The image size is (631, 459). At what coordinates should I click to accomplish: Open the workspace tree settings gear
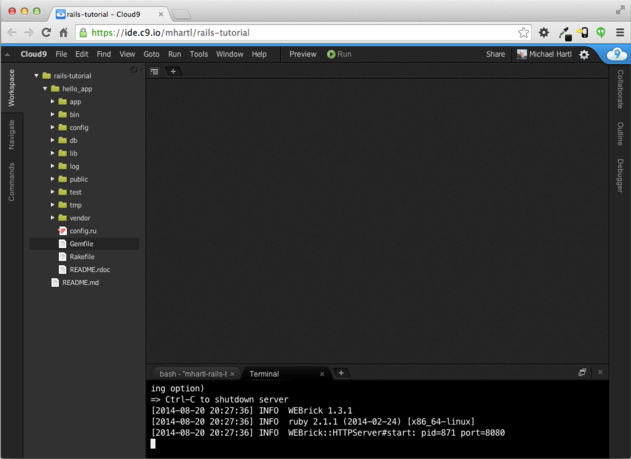[x=134, y=71]
